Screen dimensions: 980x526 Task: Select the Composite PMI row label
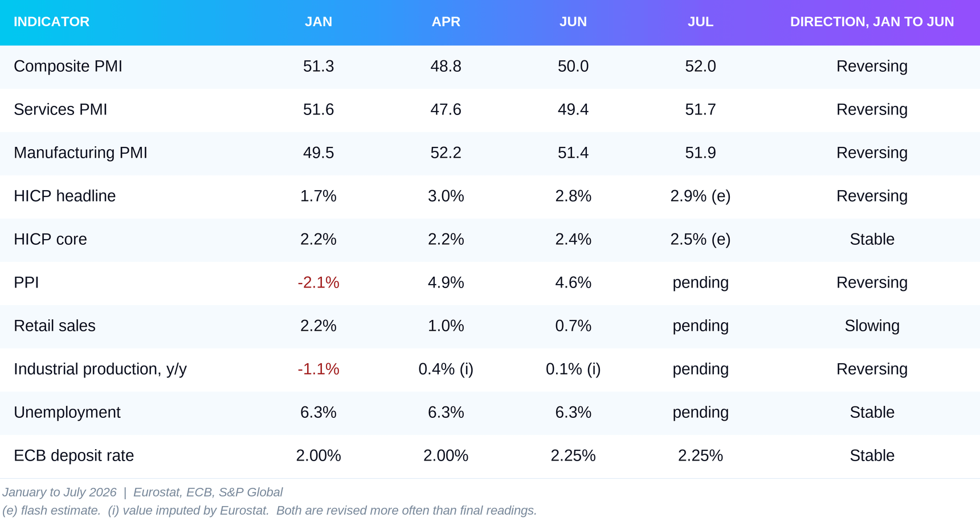[68, 66]
